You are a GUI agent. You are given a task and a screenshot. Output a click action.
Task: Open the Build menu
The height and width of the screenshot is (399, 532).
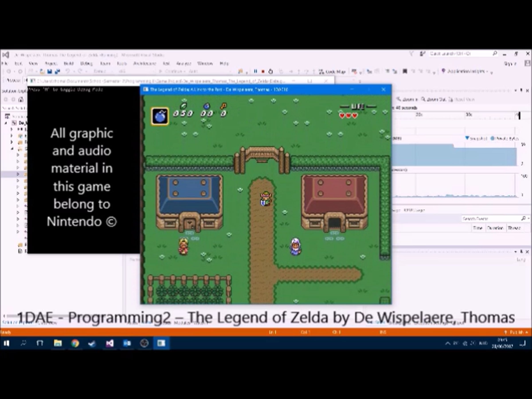(x=68, y=63)
